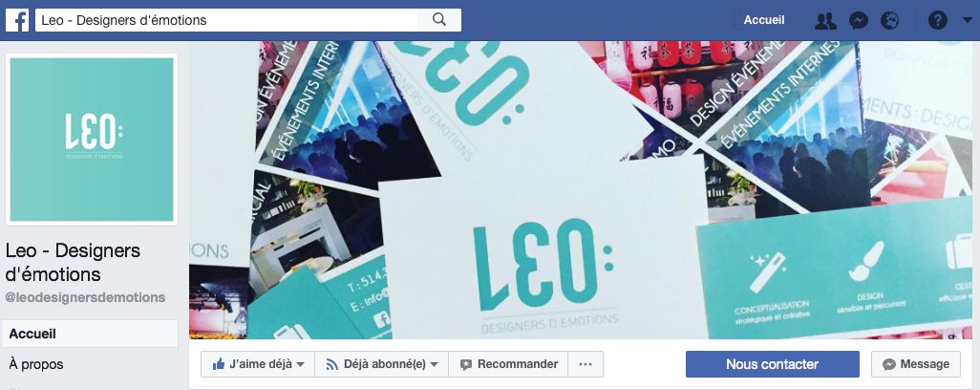Open the friend requests icon
The image size is (980, 390).
point(825,21)
